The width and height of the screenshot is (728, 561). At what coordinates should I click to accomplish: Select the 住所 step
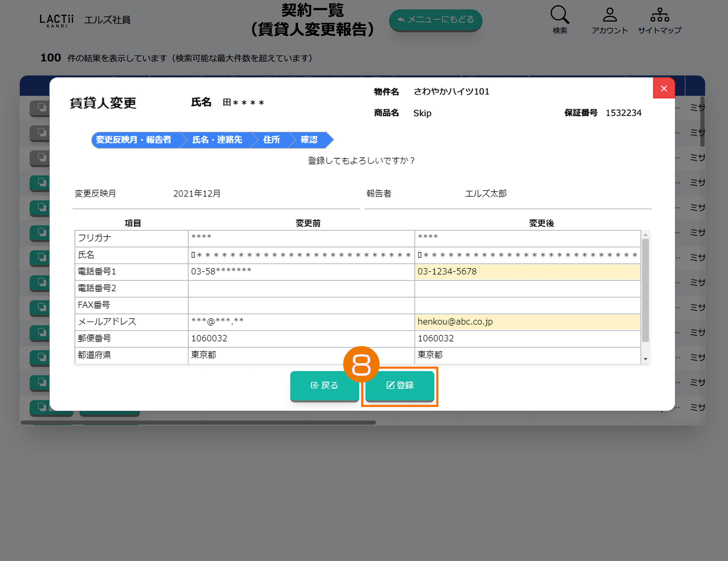pyautogui.click(x=271, y=140)
